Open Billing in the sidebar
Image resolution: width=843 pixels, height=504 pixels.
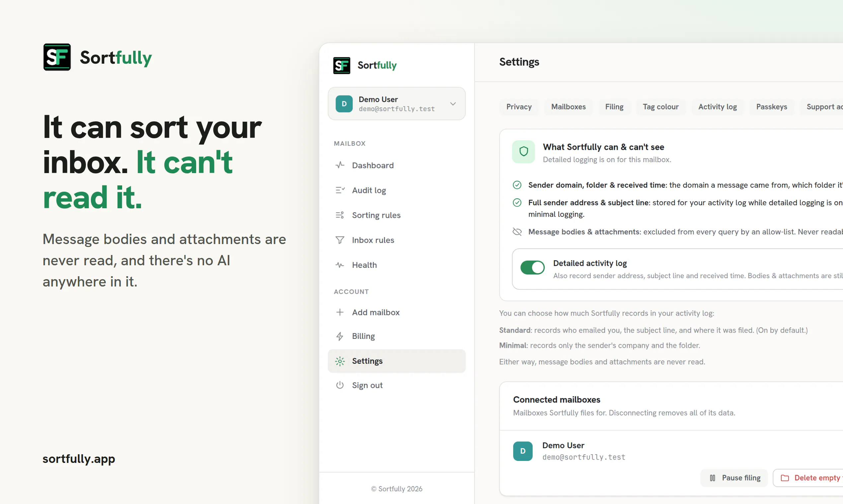pos(397,336)
